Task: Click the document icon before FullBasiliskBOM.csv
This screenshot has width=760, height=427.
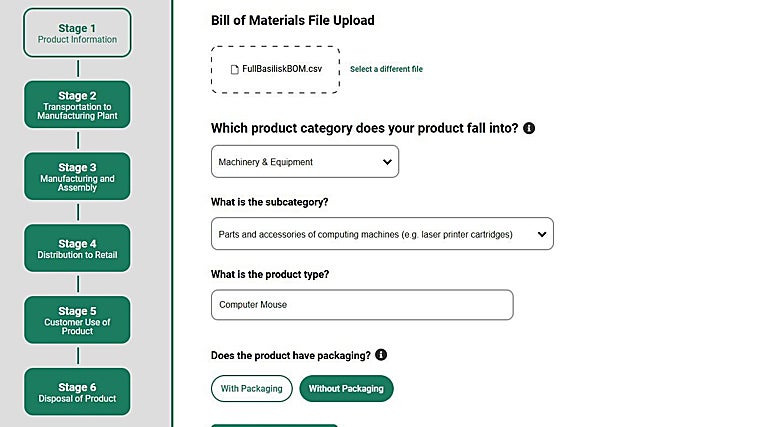Action: coord(234,69)
